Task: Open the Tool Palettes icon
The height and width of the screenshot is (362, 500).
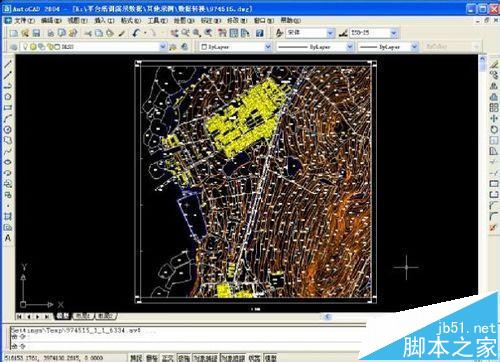Action: pyautogui.click(x=245, y=33)
